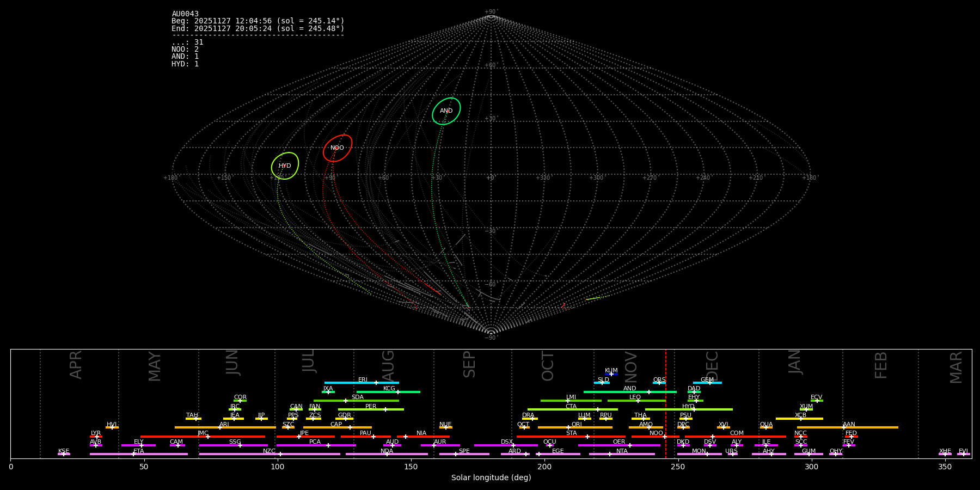The width and height of the screenshot is (980, 490).
Task: Click the SDA shower bar
Action: pos(356,401)
